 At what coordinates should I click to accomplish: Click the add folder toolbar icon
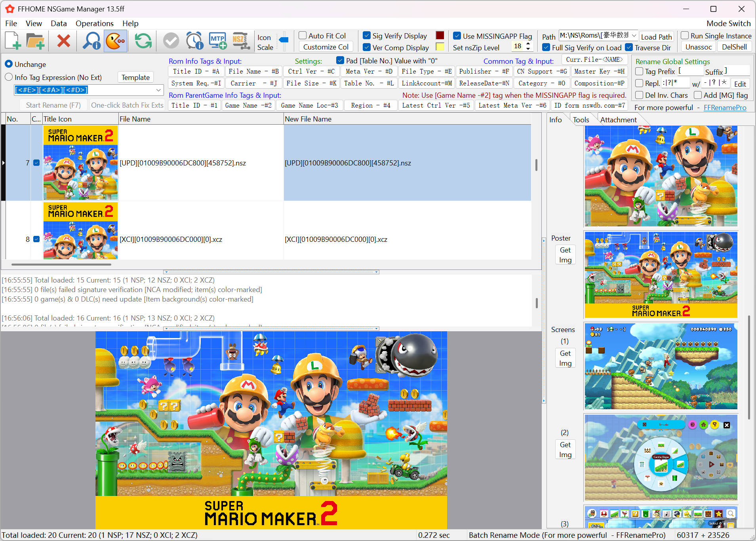(35, 41)
